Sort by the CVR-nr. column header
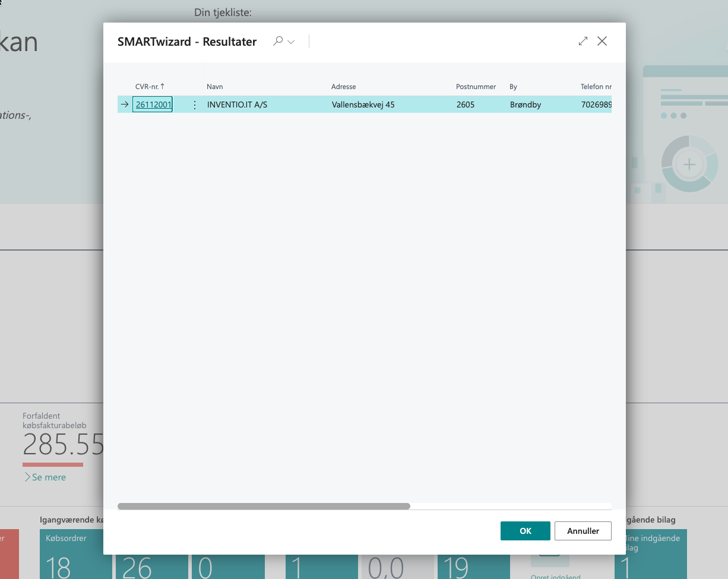The image size is (728, 579). click(150, 87)
